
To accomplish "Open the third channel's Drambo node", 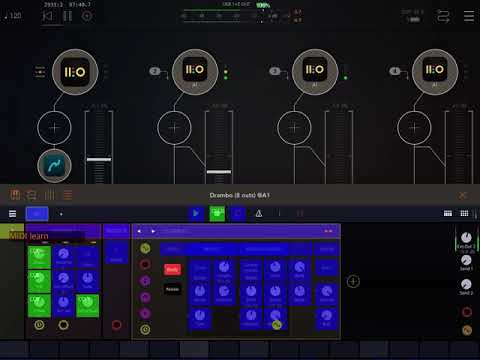I will click(315, 72).
